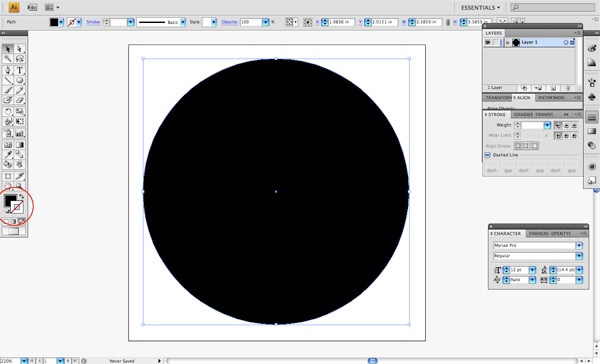Click the Fill swatch in toolbox
Viewport: 600px width, 364px height.
pyautogui.click(x=10, y=200)
